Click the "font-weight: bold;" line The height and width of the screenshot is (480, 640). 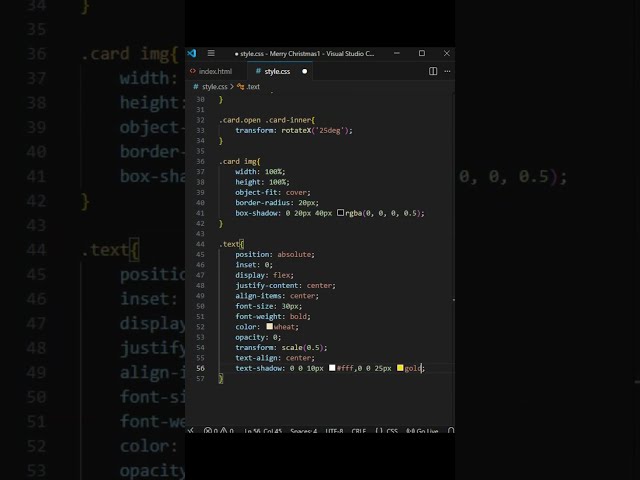click(273, 316)
